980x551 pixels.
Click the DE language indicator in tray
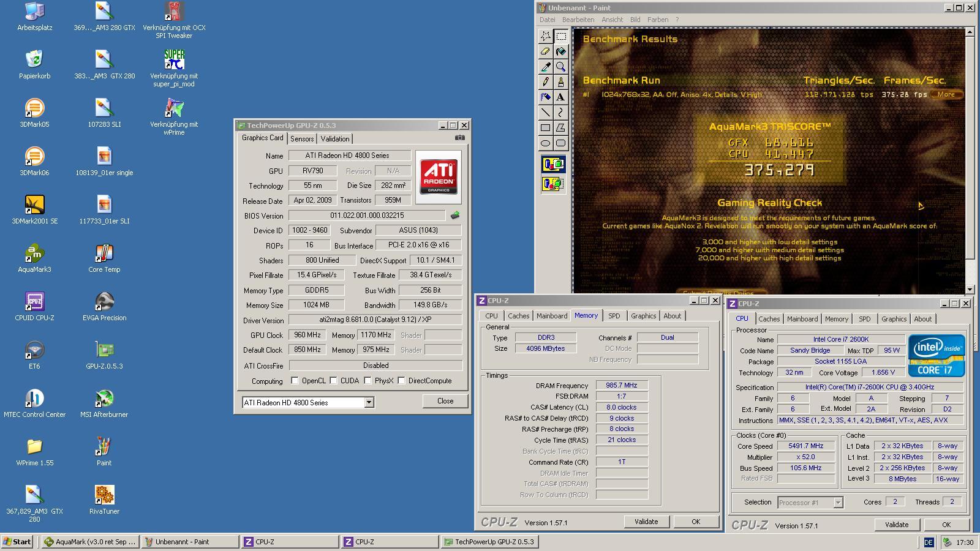929,542
